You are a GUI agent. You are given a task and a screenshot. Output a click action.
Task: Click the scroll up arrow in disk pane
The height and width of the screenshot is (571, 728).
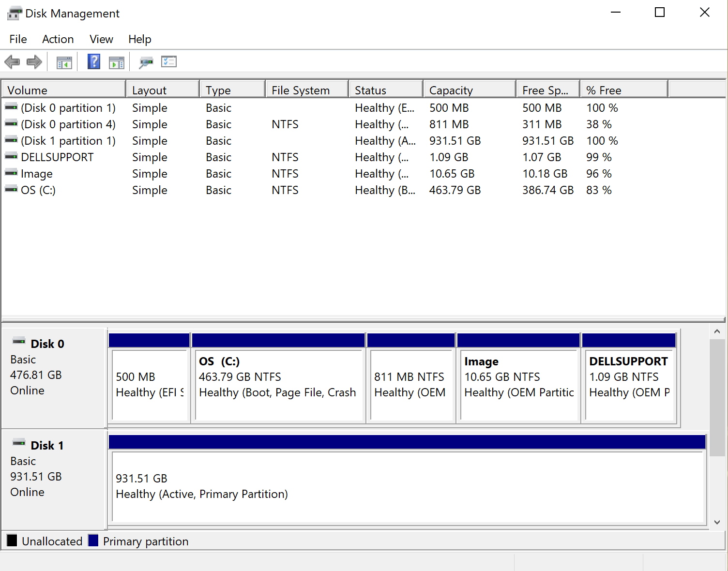pyautogui.click(x=717, y=331)
